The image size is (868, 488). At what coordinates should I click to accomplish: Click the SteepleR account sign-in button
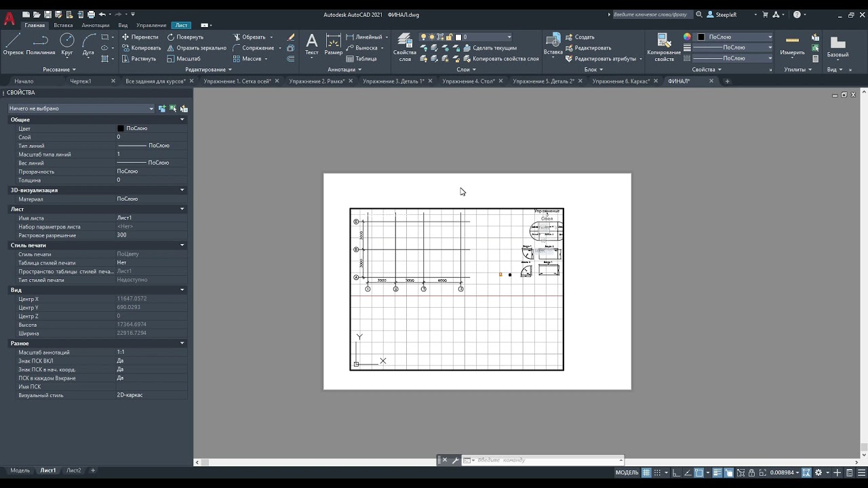point(722,14)
